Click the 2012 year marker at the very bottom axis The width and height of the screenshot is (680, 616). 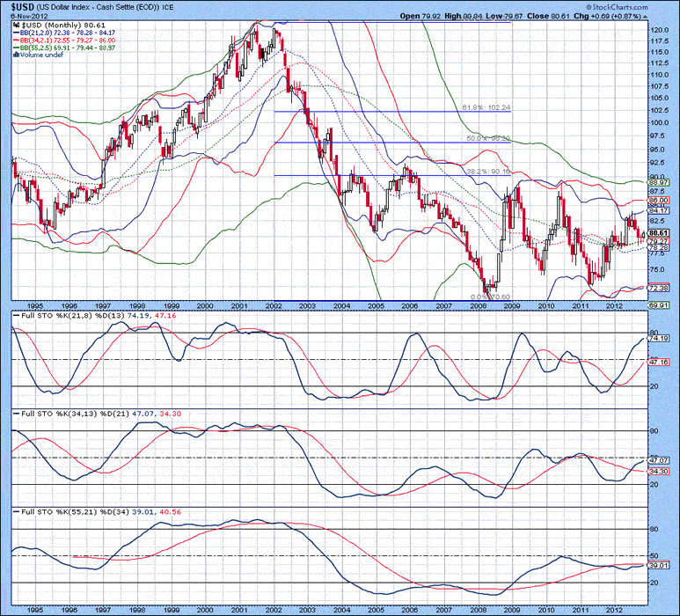click(x=614, y=607)
